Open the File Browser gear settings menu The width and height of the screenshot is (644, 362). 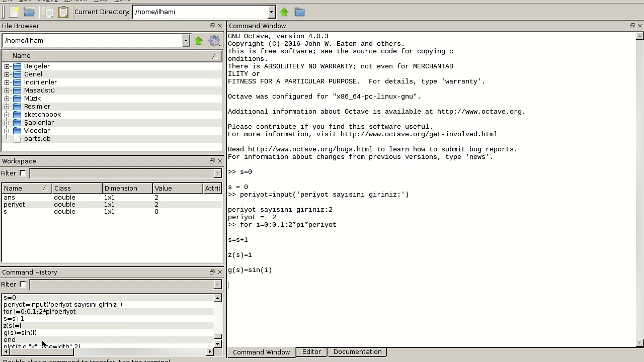215,41
